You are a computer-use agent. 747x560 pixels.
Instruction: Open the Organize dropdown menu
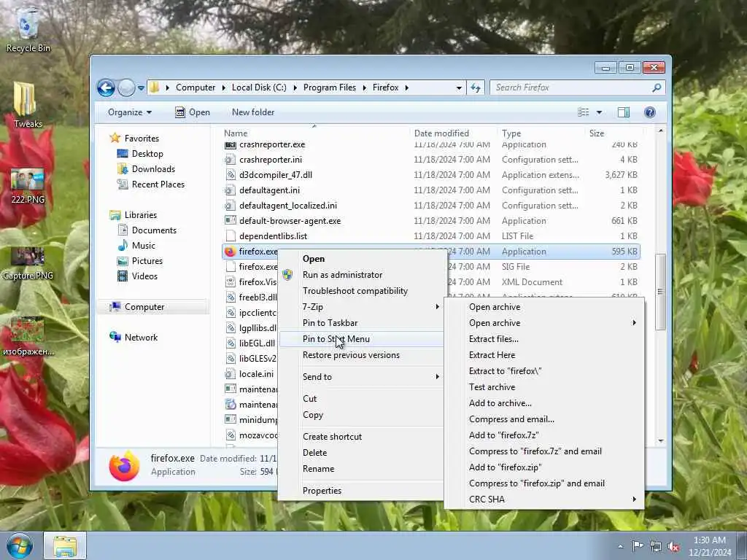coord(130,112)
